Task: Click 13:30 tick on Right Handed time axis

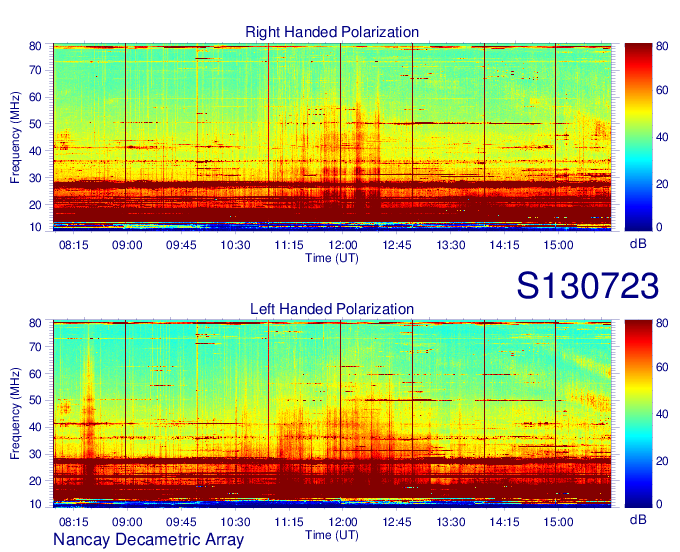Action: [x=451, y=245]
